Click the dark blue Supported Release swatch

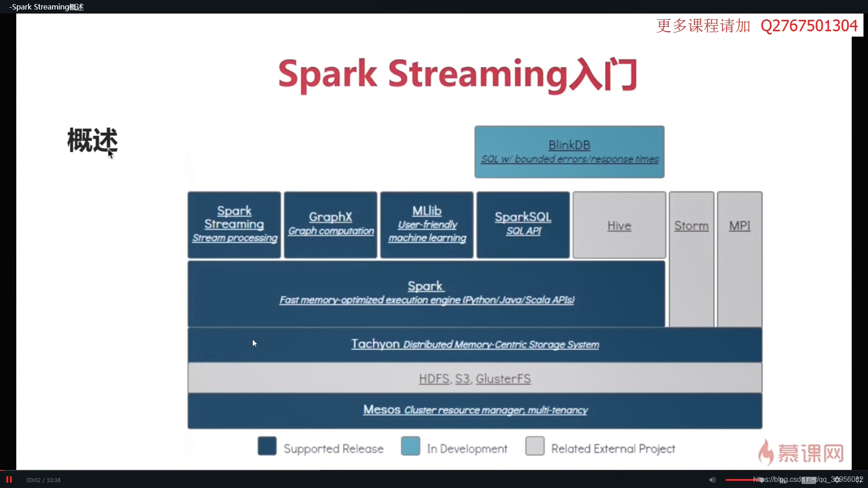tap(267, 446)
